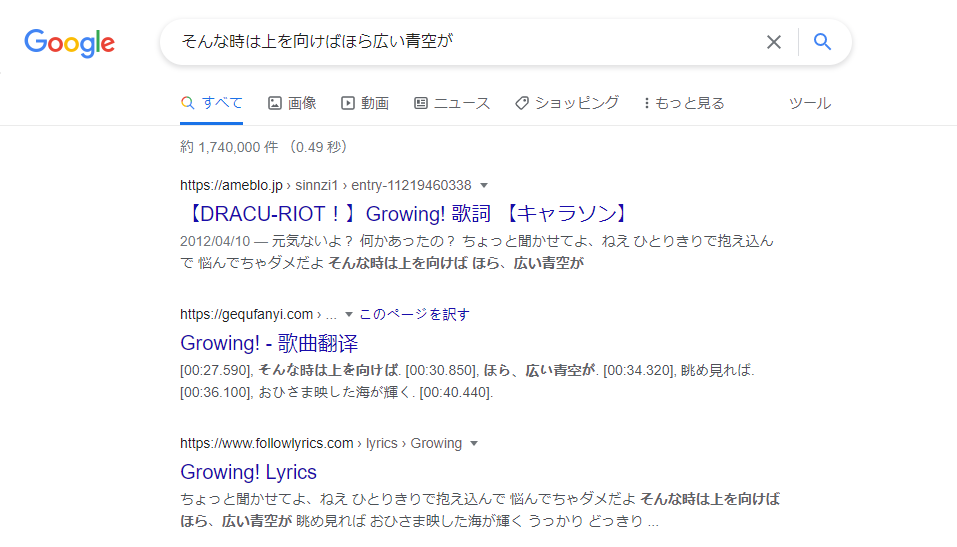Open the followlyrics.com result dropdown arrow

click(x=474, y=443)
